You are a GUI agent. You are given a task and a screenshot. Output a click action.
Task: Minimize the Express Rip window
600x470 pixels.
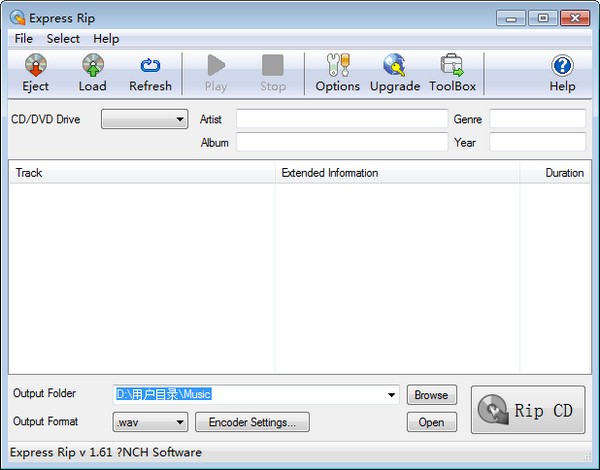(x=511, y=18)
